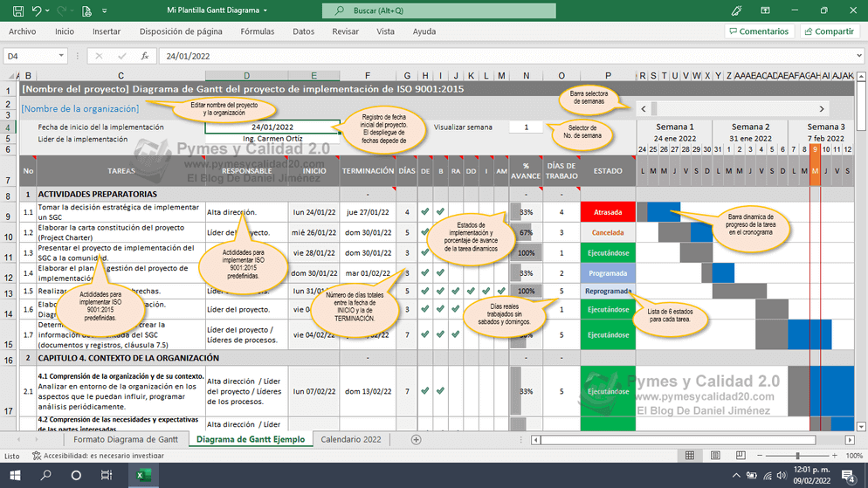The height and width of the screenshot is (488, 868).
Task: Click the Visualizar semana value cell
Action: (526, 127)
